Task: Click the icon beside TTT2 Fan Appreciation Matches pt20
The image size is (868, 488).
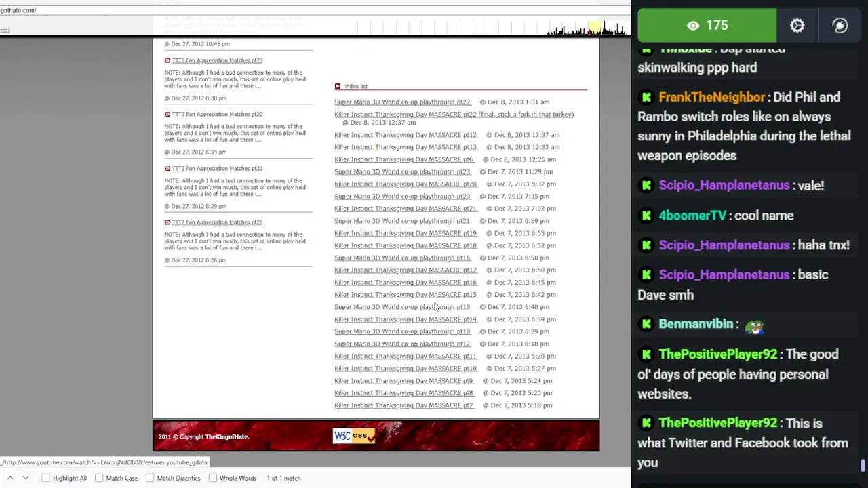Action: (167, 222)
